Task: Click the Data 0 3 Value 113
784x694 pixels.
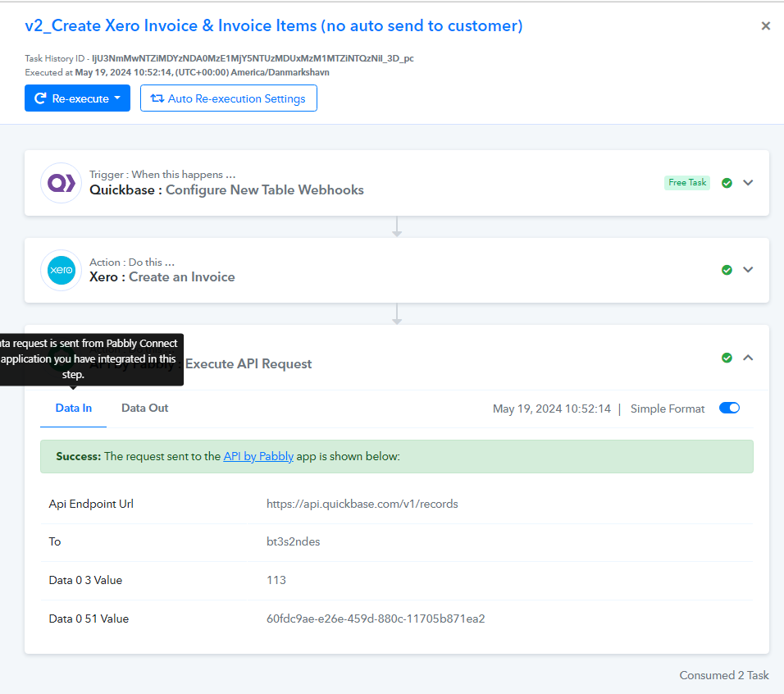Action: (276, 580)
